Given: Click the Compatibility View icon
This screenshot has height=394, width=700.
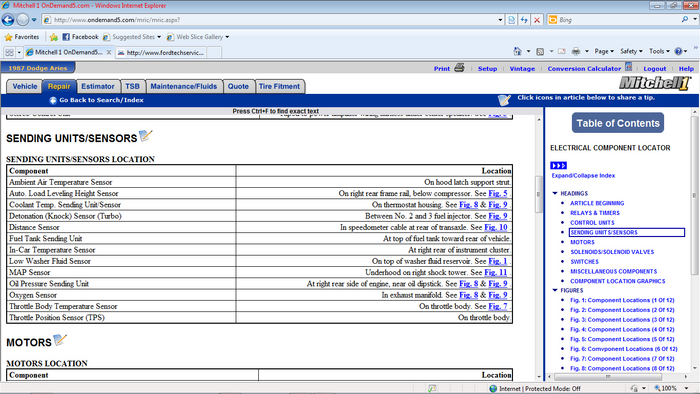Looking at the screenshot, I should pyautogui.click(x=512, y=20).
